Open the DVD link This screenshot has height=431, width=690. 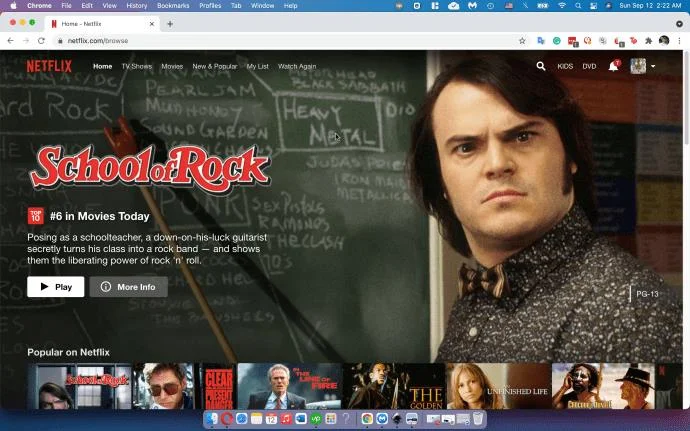(589, 66)
